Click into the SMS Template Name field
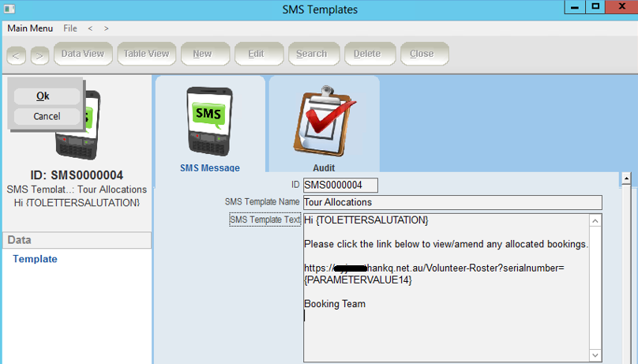Screen dimensions: 638x364 point(452,203)
